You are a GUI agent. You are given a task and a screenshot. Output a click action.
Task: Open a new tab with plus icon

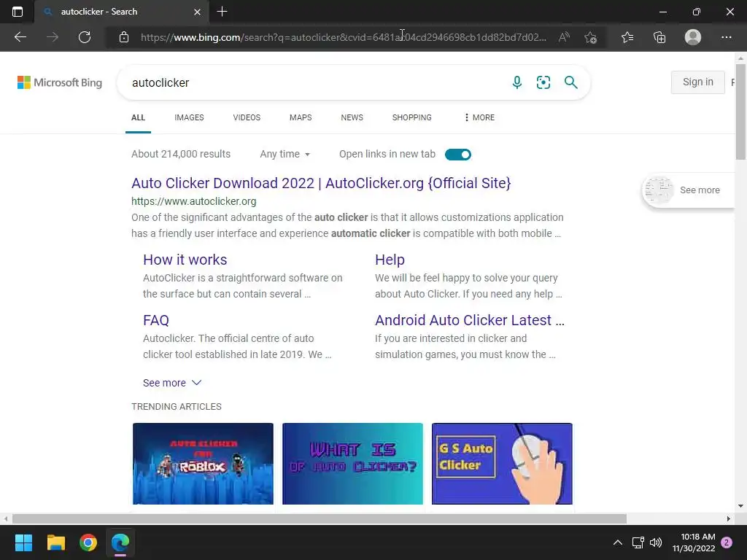(222, 12)
